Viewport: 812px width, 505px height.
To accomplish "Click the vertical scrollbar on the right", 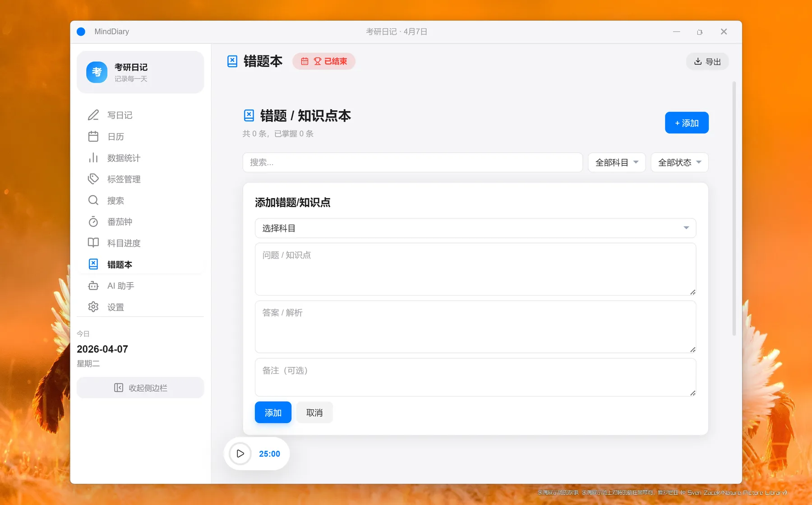I will (734, 208).
